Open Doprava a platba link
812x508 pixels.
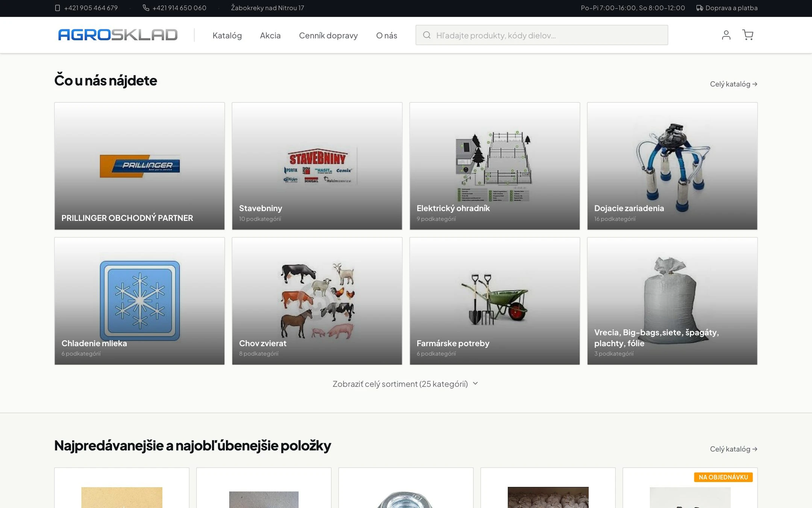(731, 8)
